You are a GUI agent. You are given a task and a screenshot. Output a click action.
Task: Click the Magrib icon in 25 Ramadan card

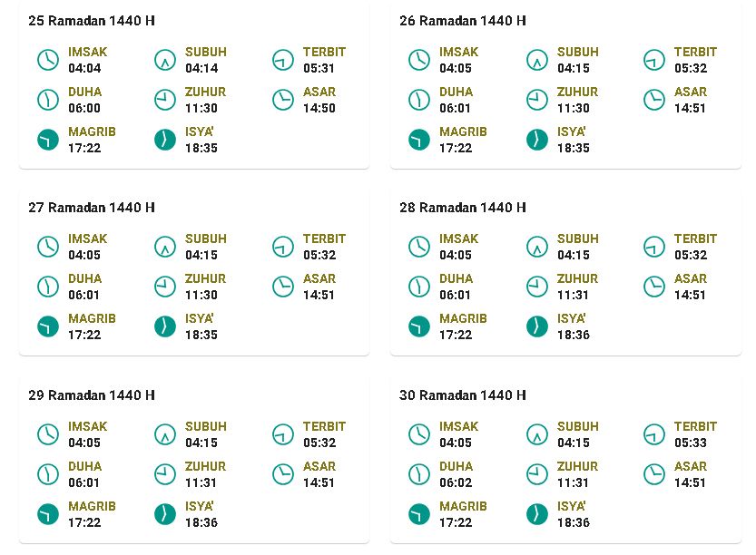[x=48, y=141]
